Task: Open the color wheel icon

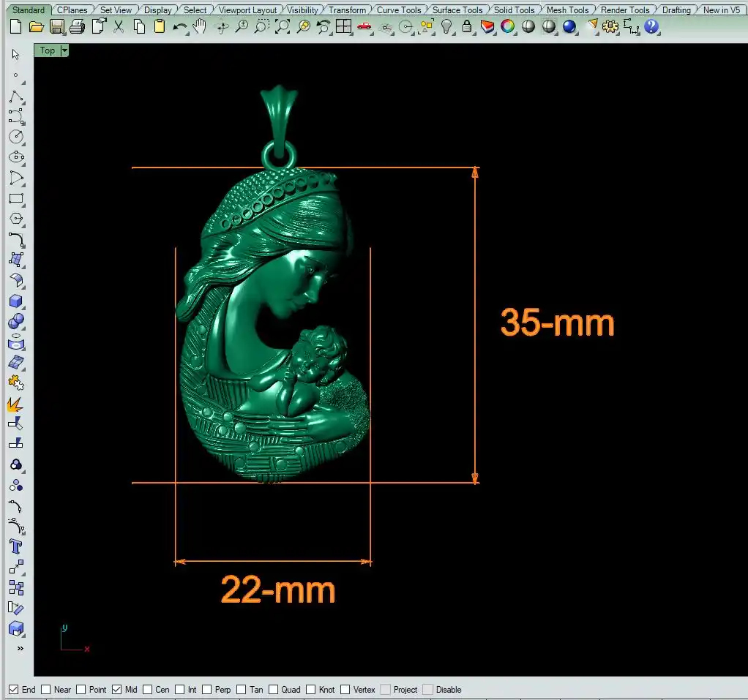Action: click(x=507, y=27)
